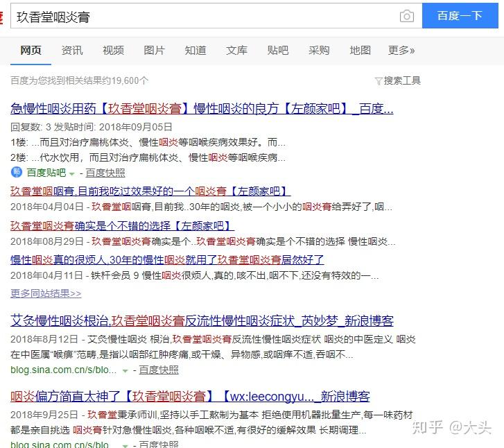The image size is (504, 448).
Task: Select the 采购 tab
Action: 319,51
